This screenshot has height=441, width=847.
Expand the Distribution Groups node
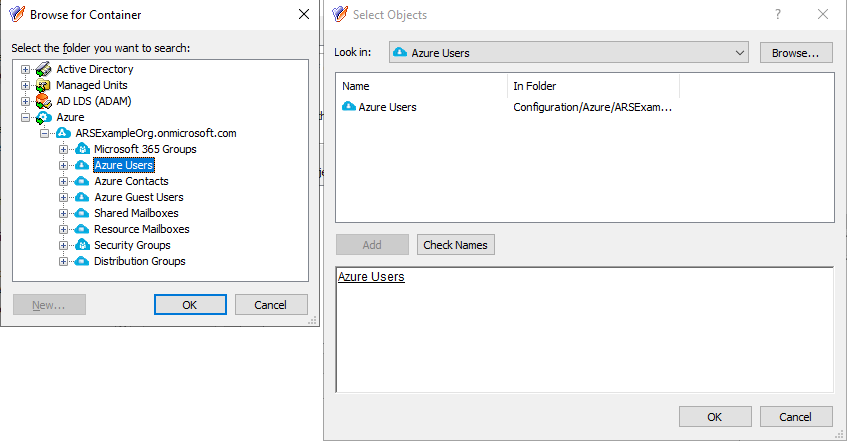click(63, 262)
